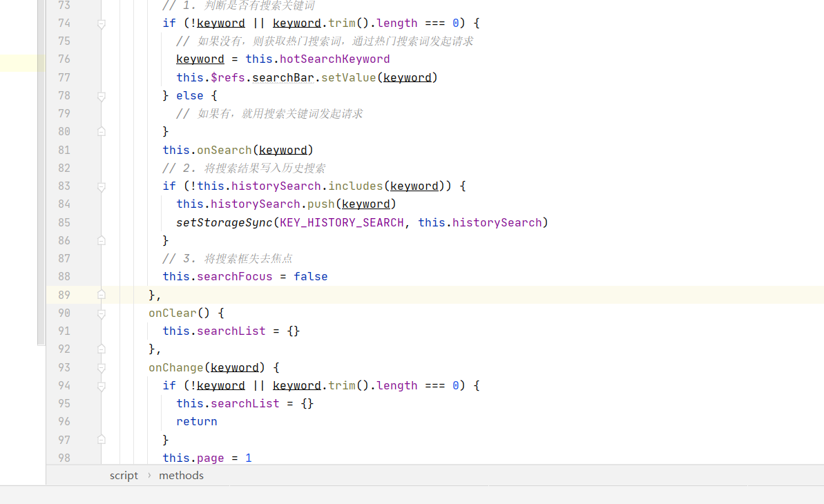Image resolution: width=824 pixels, height=504 pixels.
Task: Click line number 98 in the gutter
Action: tap(64, 458)
